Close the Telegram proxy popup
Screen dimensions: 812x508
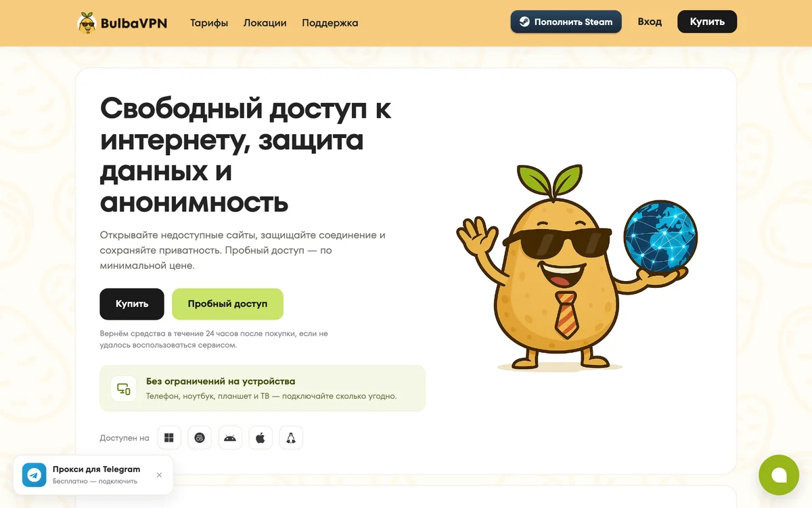click(x=159, y=475)
